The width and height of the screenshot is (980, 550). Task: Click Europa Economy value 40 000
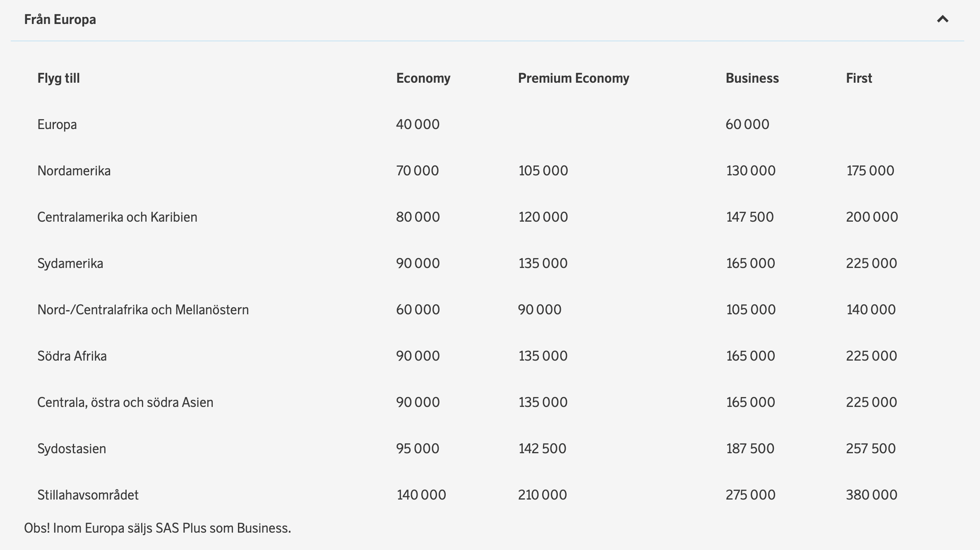tap(418, 124)
